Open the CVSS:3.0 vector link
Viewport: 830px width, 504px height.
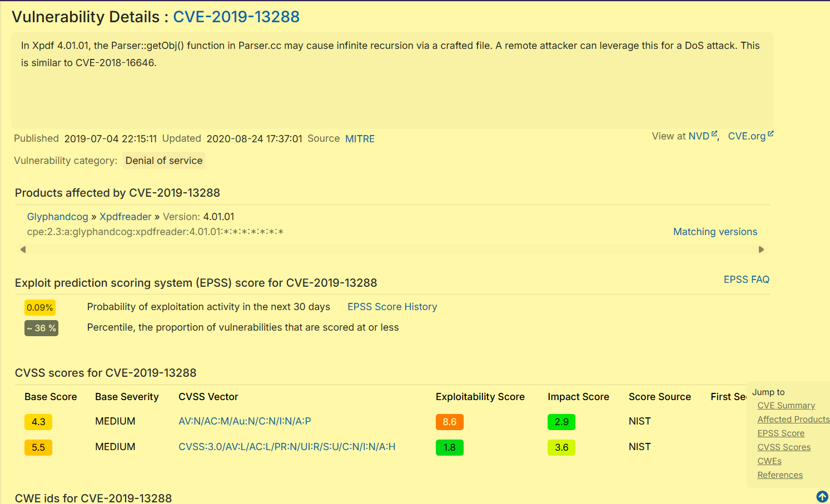[x=287, y=447]
